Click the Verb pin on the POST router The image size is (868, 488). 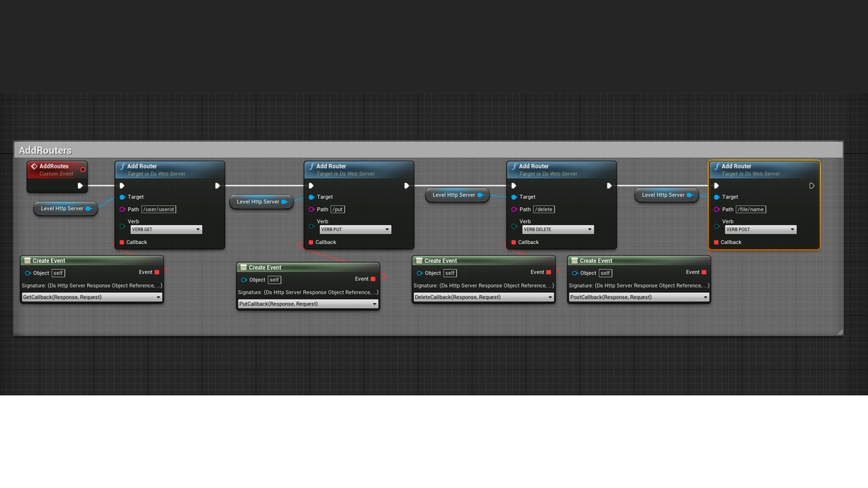(x=717, y=226)
